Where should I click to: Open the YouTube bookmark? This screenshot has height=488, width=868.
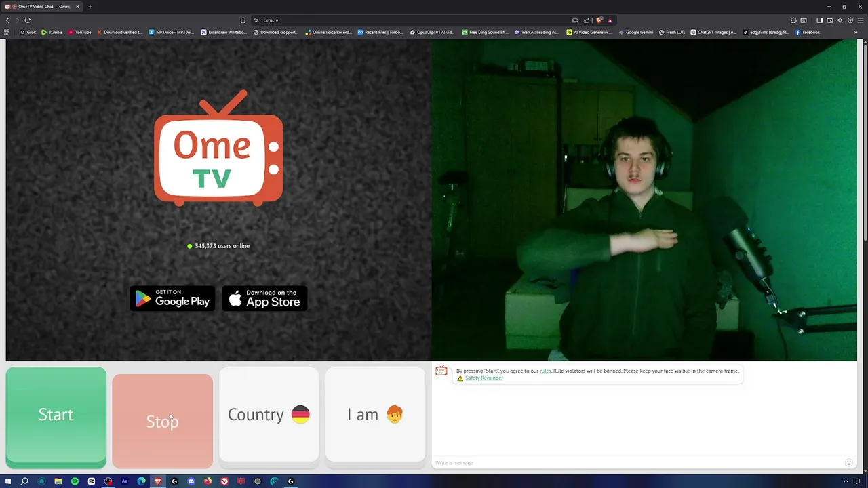[79, 32]
